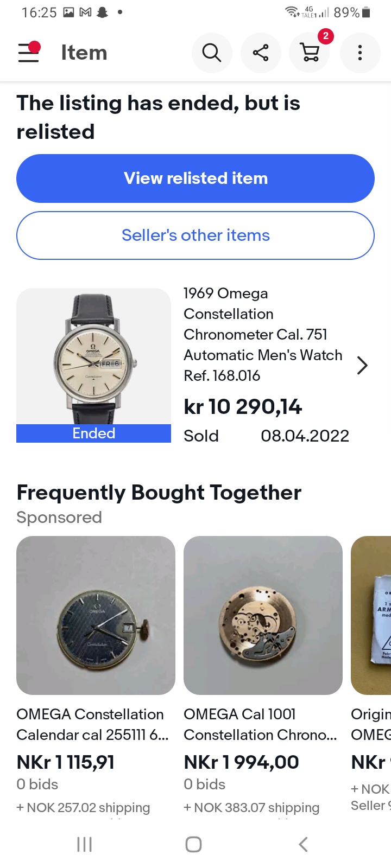The height and width of the screenshot is (868, 391).
Task: Expand ended listing with right chevron
Action: [x=362, y=365]
